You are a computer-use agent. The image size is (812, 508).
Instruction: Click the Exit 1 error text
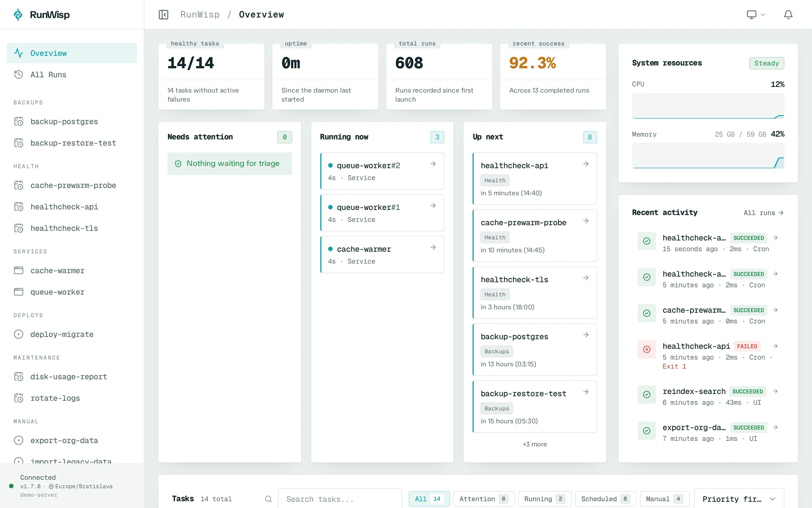point(674,366)
